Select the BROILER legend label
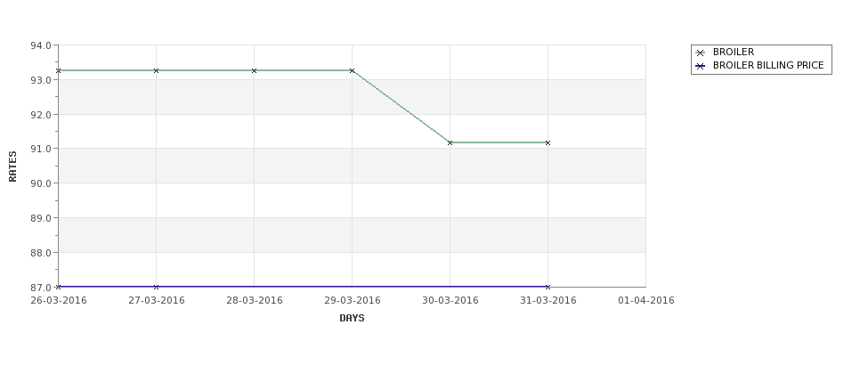868x382 pixels. 734,52
